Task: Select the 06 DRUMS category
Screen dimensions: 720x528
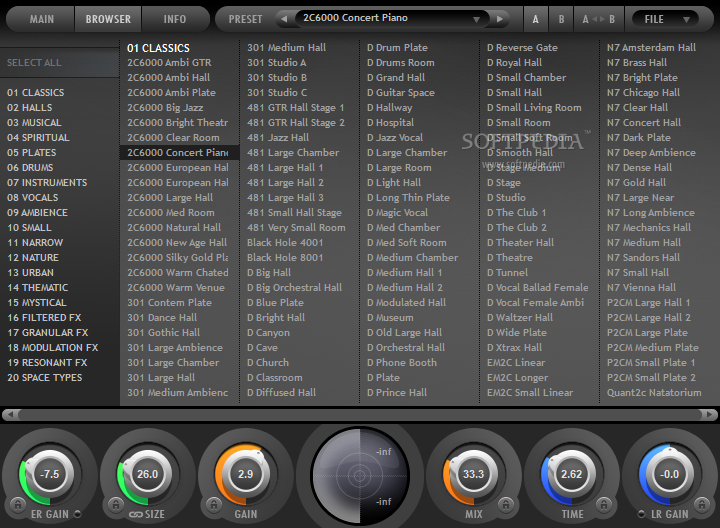Action: (x=30, y=168)
